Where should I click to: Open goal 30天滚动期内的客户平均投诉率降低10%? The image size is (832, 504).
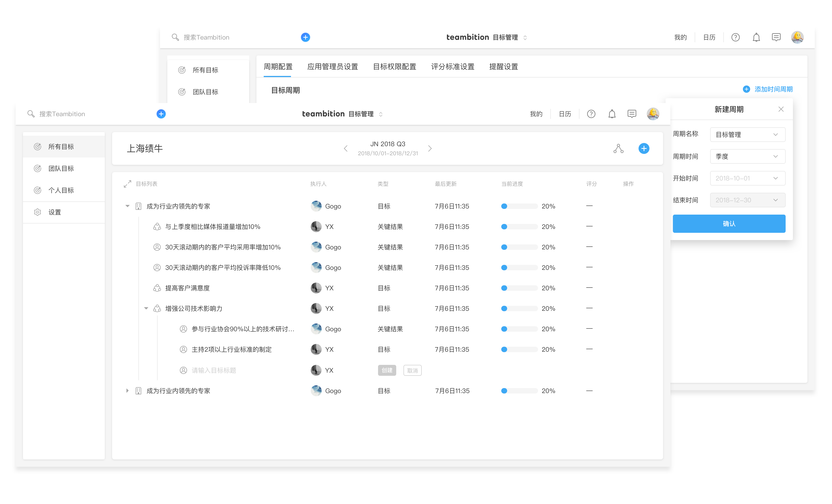[x=223, y=268]
